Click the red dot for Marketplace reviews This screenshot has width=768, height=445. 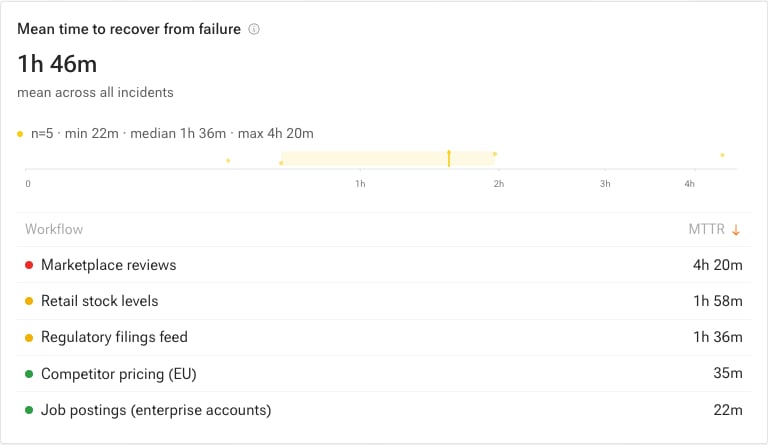pos(29,265)
